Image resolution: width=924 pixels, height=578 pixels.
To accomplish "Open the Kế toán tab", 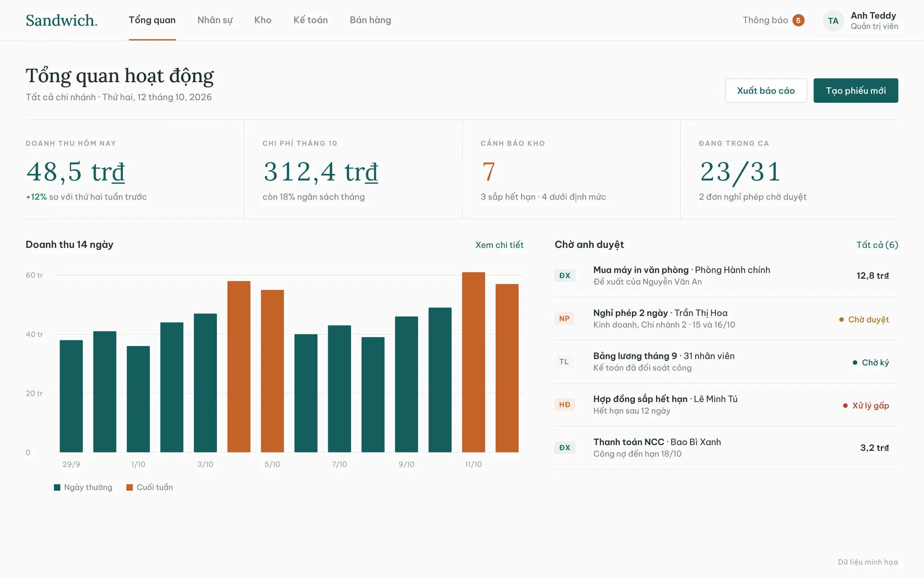I will [311, 20].
